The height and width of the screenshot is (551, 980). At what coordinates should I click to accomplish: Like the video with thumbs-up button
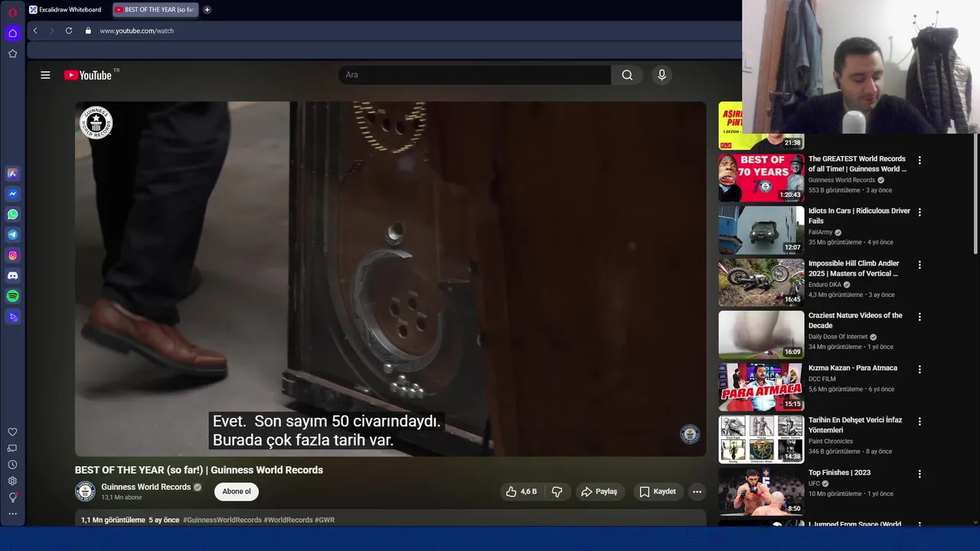coord(521,491)
